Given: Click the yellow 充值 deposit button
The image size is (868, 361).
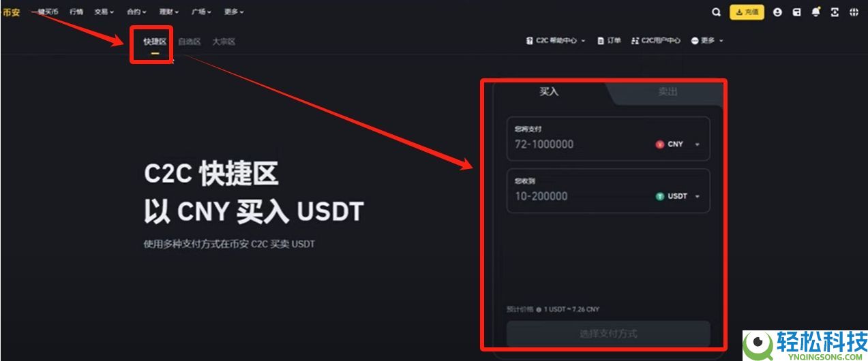Looking at the screenshot, I should [x=747, y=12].
